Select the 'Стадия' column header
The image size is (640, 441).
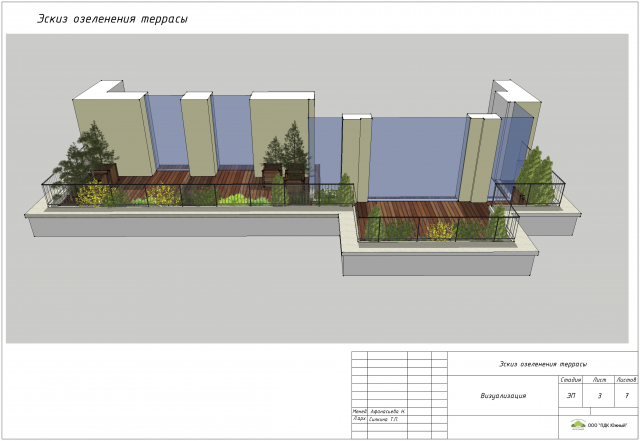tap(570, 380)
